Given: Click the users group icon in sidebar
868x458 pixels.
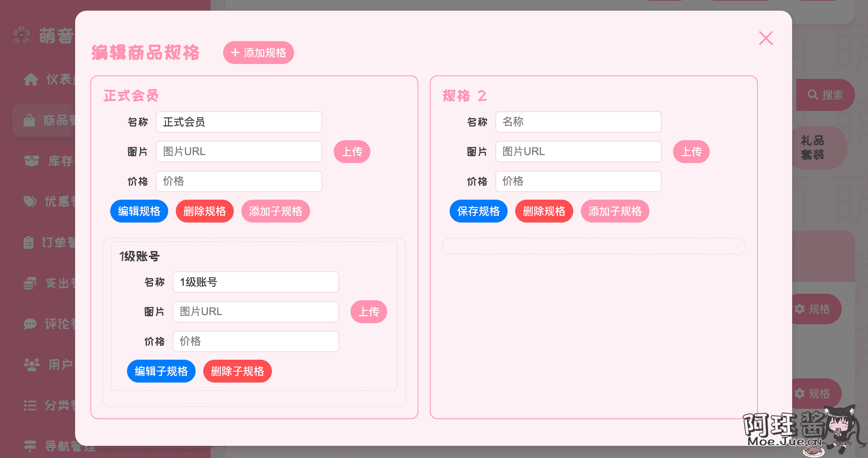Looking at the screenshot, I should click(32, 365).
